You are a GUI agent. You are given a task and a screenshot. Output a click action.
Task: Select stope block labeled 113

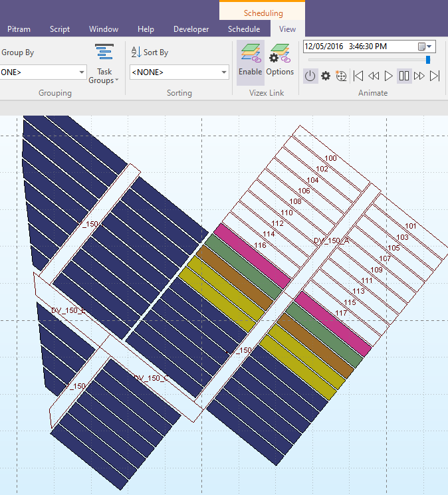click(359, 292)
